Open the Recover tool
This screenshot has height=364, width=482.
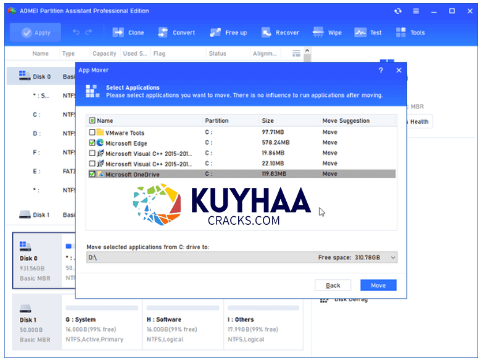point(280,32)
